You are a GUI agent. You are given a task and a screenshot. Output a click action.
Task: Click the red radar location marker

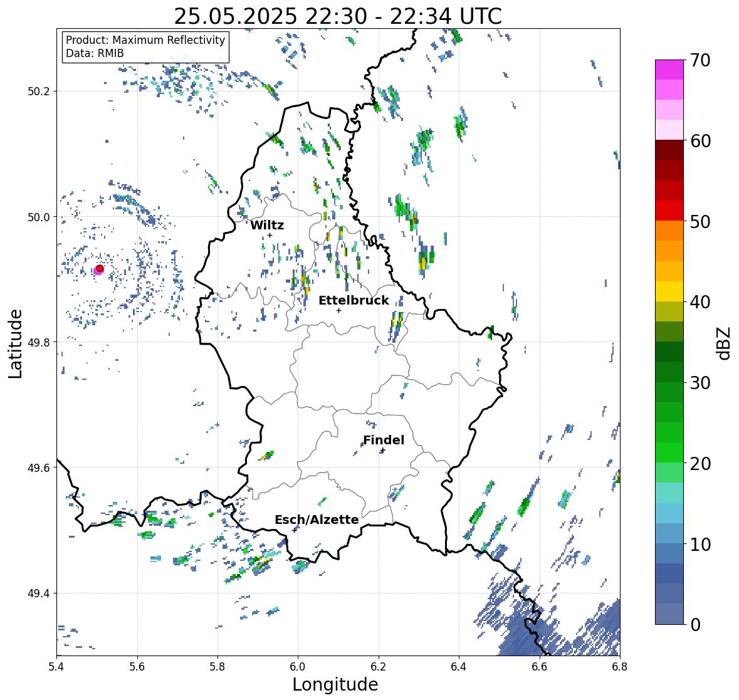[x=100, y=268]
